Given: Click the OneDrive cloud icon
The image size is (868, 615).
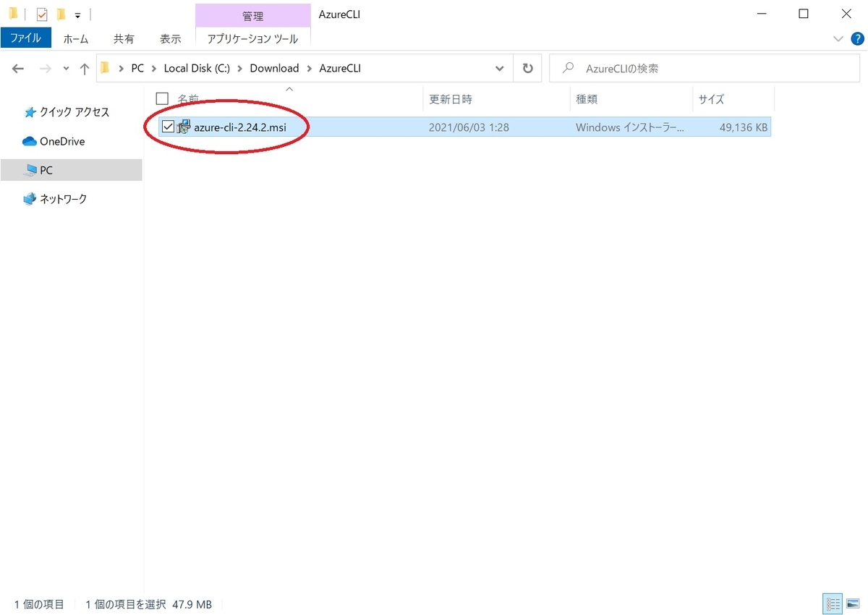Looking at the screenshot, I should point(30,141).
